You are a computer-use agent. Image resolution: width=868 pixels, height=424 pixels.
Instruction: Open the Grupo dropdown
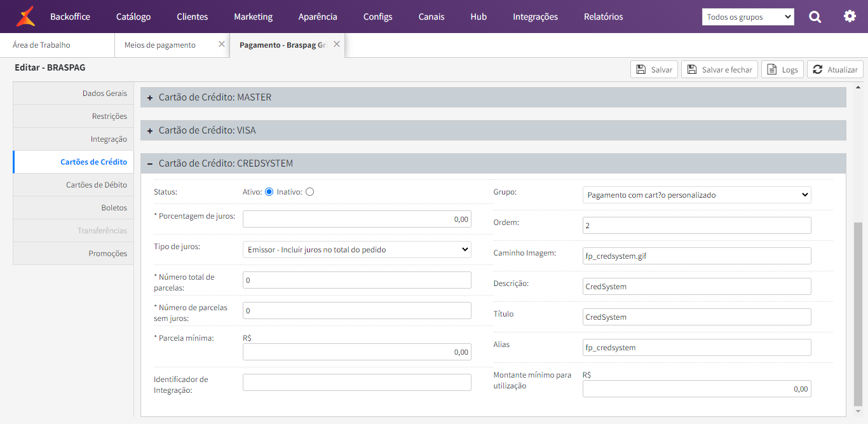pos(697,195)
